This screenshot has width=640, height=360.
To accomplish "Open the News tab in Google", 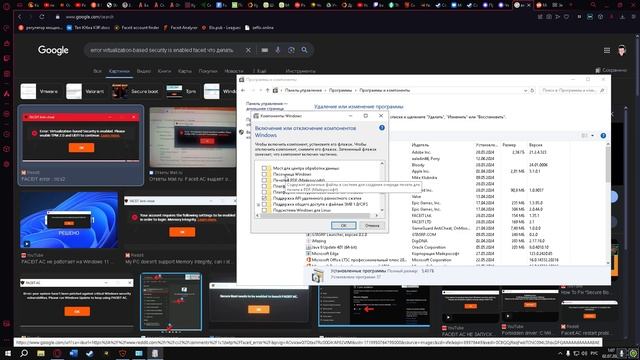I will (234, 71).
